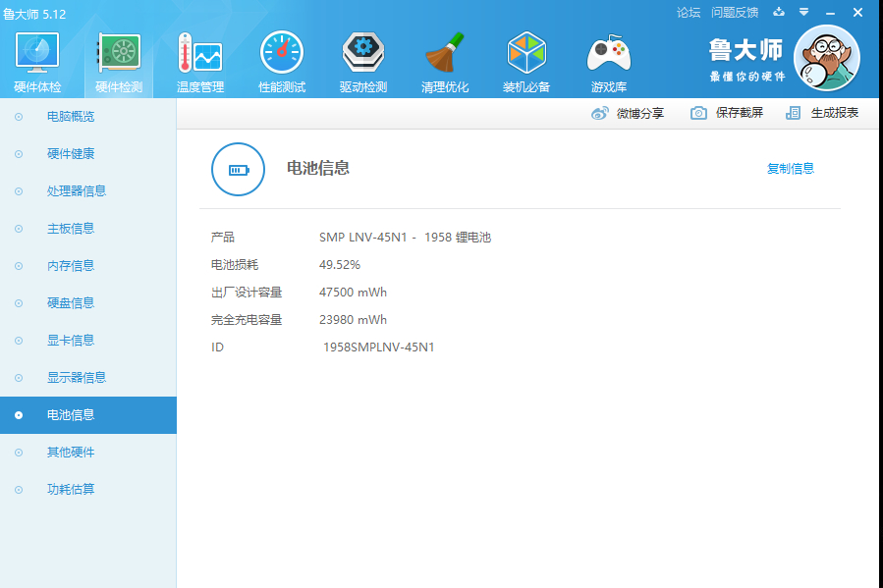Click the 鲁大师 5.12 title text
Viewport: 883px width, 588px height.
click(x=34, y=14)
